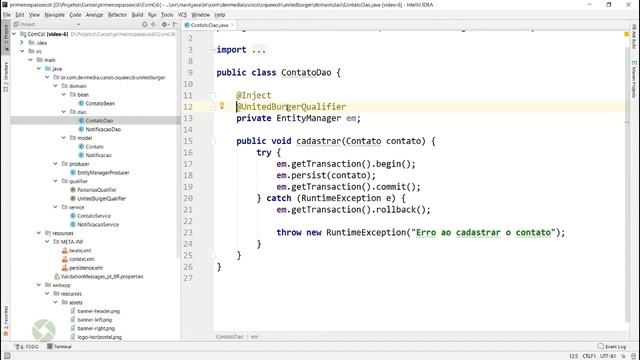640x360 pixels.
Task: Collapse the ComCdi project root node
Action: 14,34
